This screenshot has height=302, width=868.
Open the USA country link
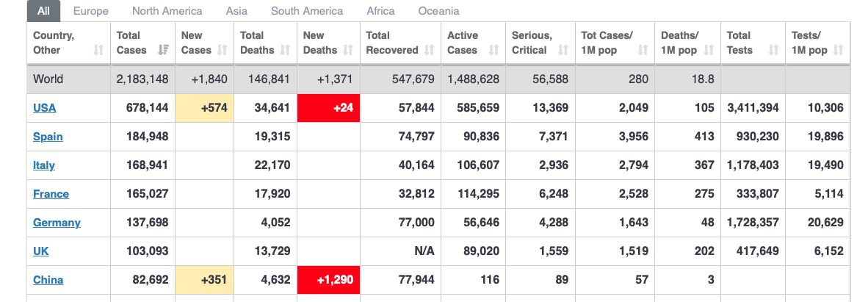coord(45,108)
